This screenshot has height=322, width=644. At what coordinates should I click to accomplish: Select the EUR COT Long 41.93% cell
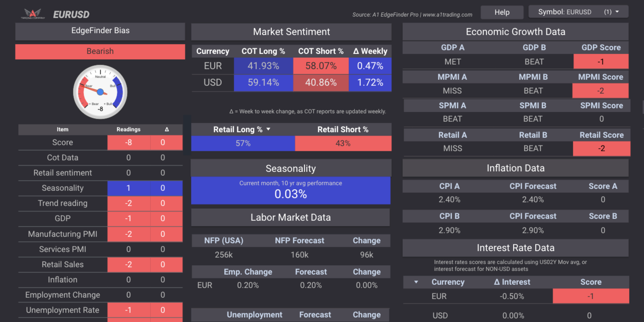point(263,66)
